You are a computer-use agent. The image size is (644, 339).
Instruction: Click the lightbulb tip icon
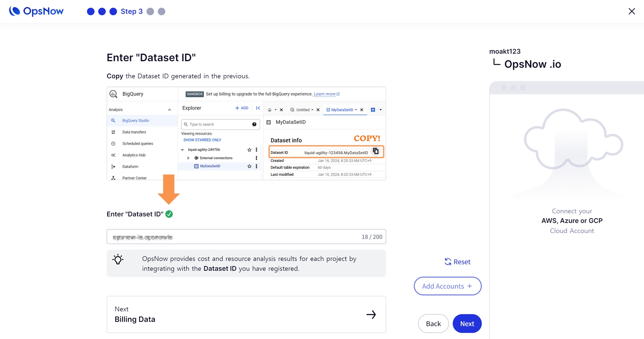(118, 259)
